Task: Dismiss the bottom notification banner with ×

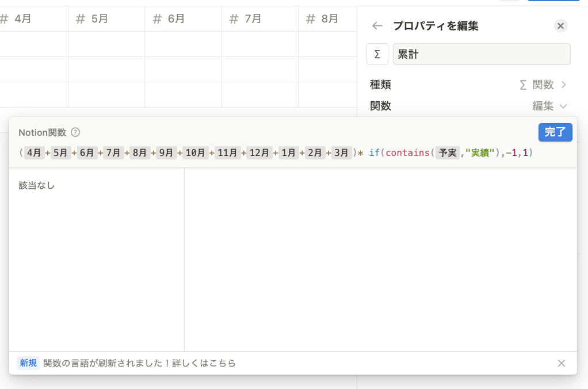Action: tap(561, 363)
